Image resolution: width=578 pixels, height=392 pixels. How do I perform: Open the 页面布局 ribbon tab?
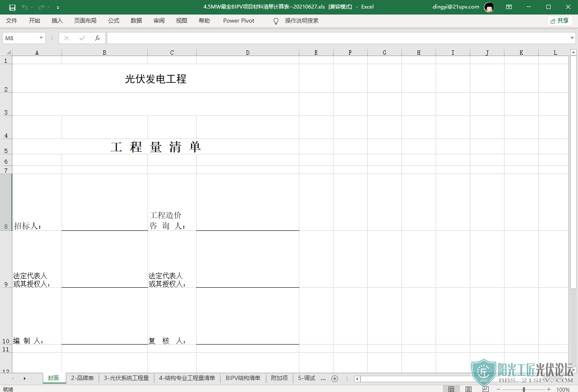[x=86, y=21]
